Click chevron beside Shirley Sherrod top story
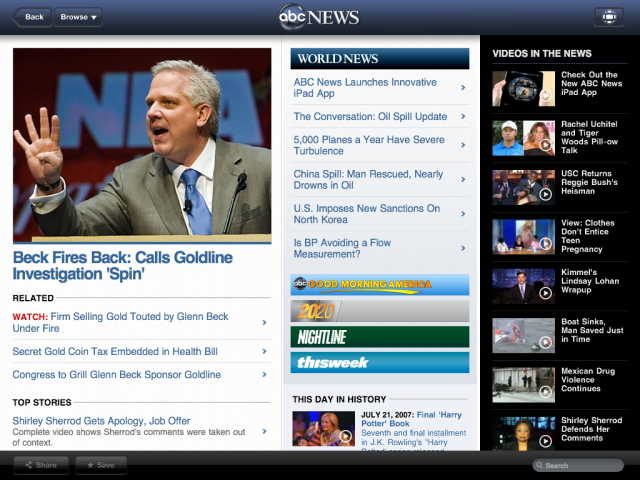 point(264,431)
